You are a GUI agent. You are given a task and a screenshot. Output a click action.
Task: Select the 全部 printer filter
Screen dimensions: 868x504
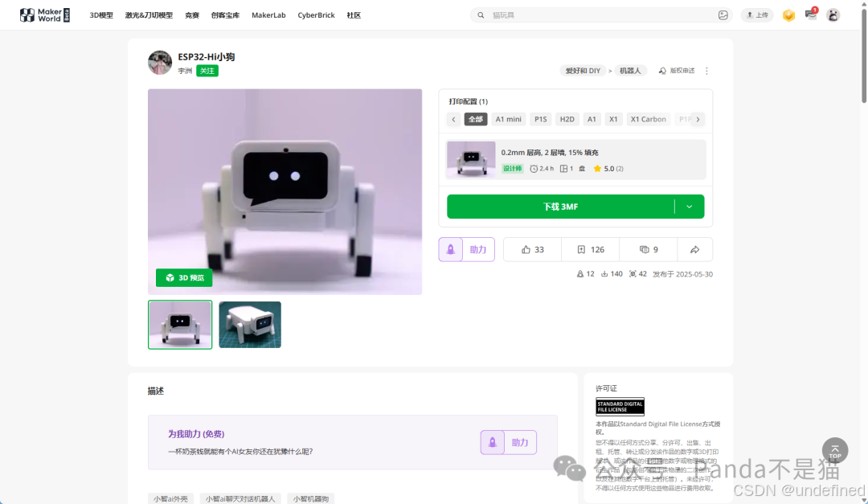pos(476,119)
